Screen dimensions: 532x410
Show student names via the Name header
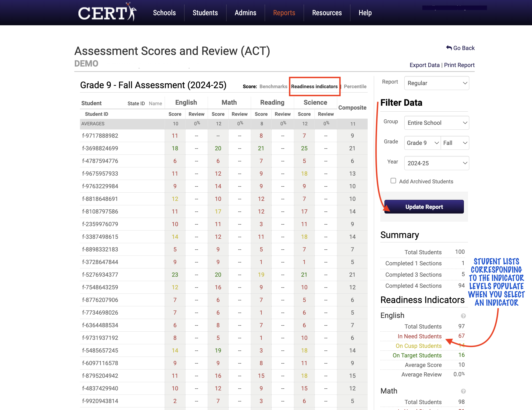click(155, 103)
